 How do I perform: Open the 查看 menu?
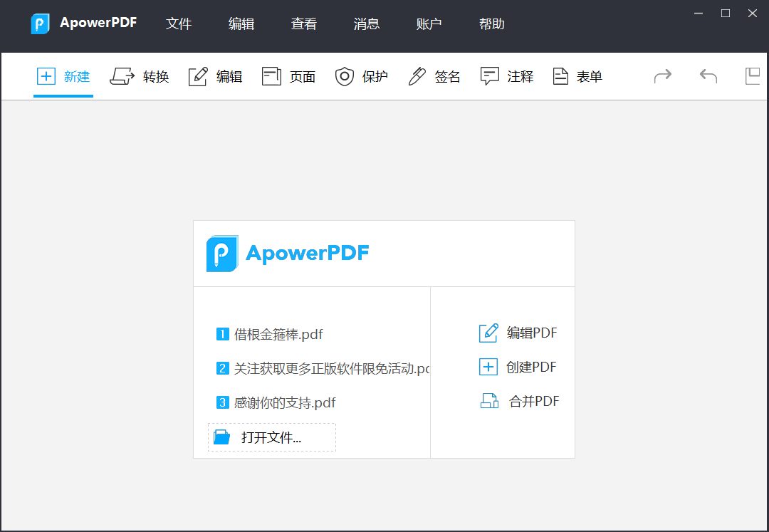[304, 24]
